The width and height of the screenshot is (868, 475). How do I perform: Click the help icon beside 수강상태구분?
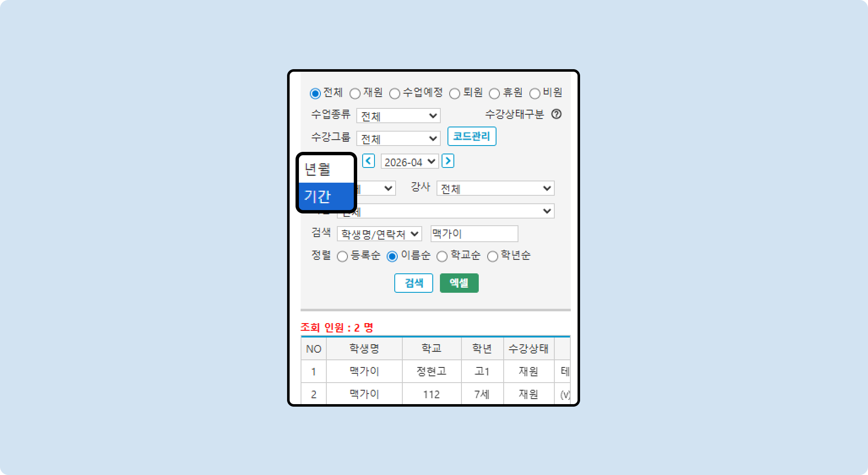pos(556,114)
